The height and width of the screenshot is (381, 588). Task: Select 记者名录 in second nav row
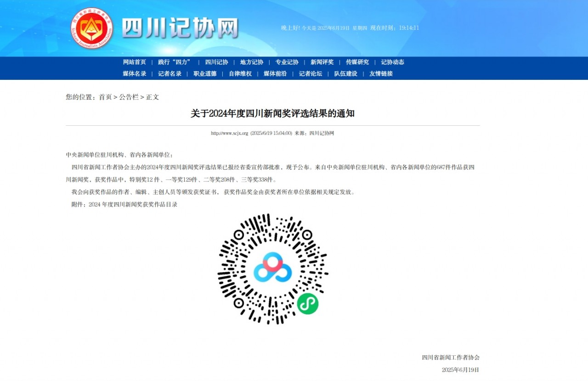click(170, 74)
